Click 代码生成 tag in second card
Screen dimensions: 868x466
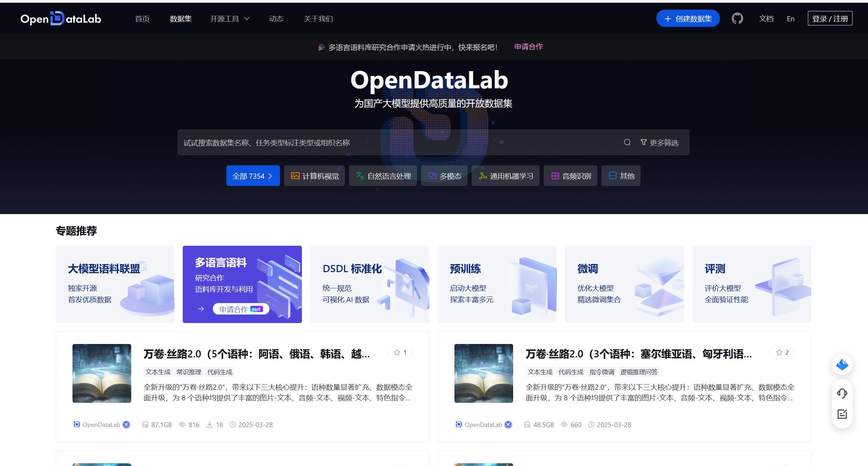[571, 372]
